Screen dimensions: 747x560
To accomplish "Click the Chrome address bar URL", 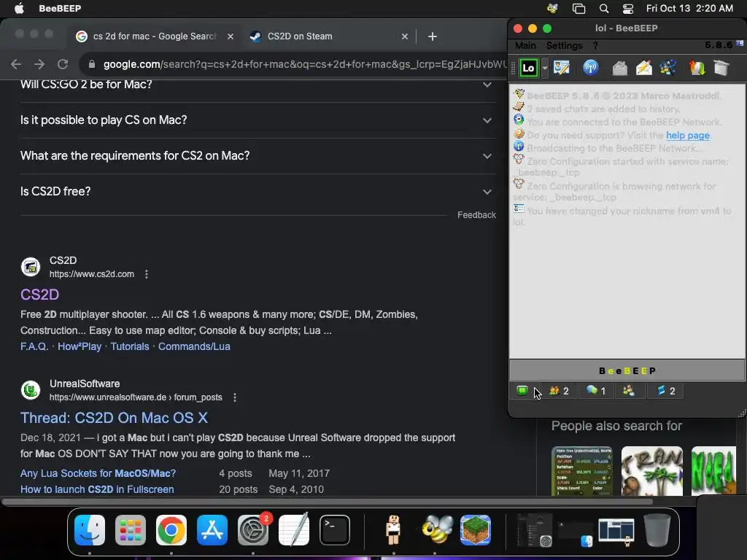I will point(304,64).
